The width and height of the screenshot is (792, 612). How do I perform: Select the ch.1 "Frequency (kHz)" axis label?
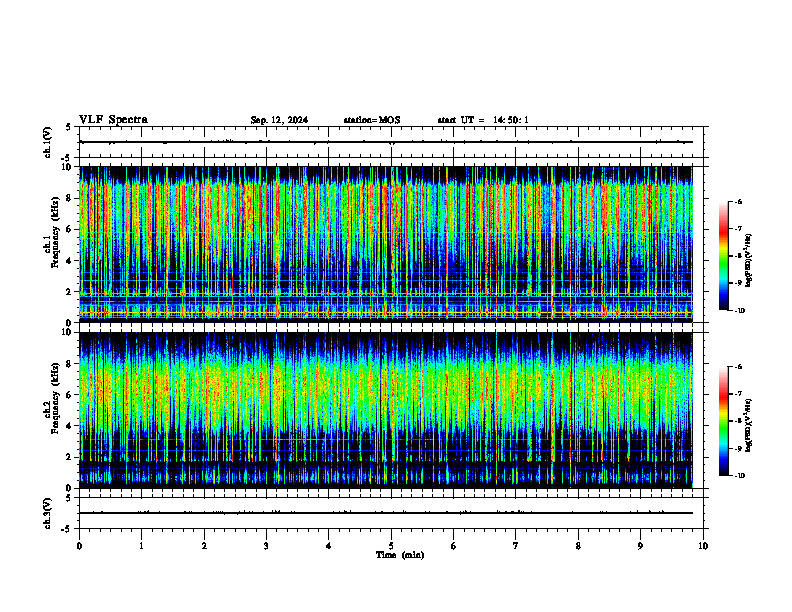(55, 232)
